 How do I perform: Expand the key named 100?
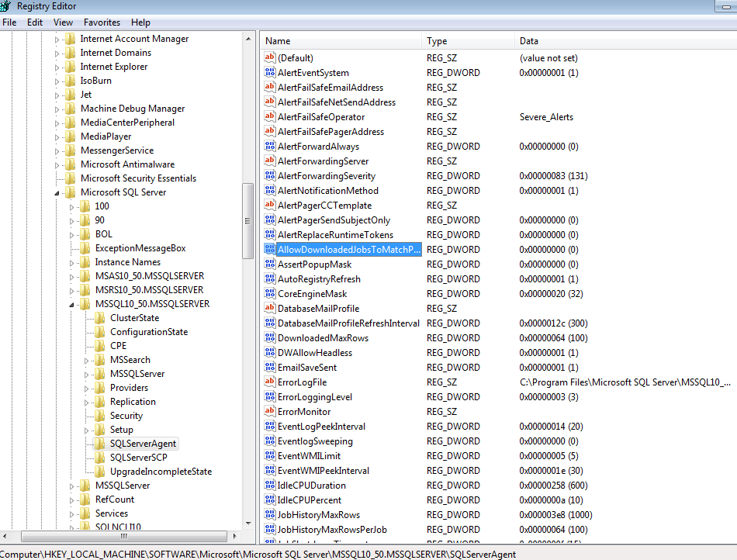[72, 207]
